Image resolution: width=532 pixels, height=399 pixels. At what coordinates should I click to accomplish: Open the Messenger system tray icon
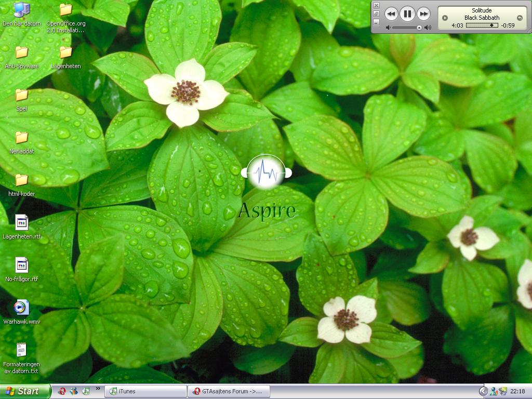coord(494,392)
